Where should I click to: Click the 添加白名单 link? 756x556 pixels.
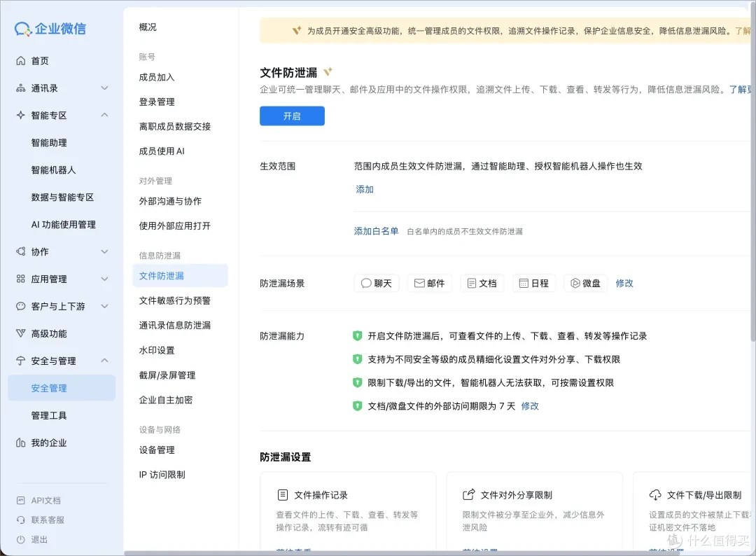(376, 231)
